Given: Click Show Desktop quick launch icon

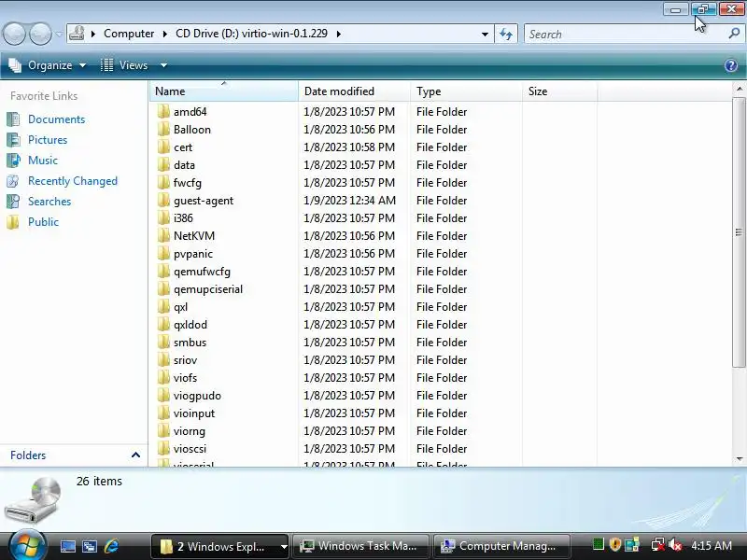Looking at the screenshot, I should pyautogui.click(x=67, y=546).
